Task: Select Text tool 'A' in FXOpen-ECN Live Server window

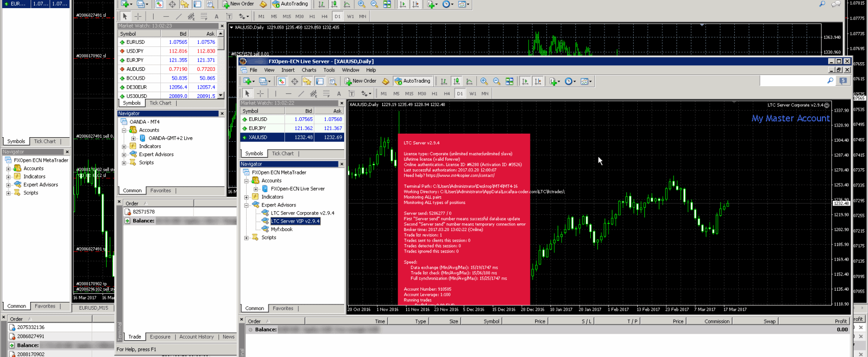Action: 339,93
